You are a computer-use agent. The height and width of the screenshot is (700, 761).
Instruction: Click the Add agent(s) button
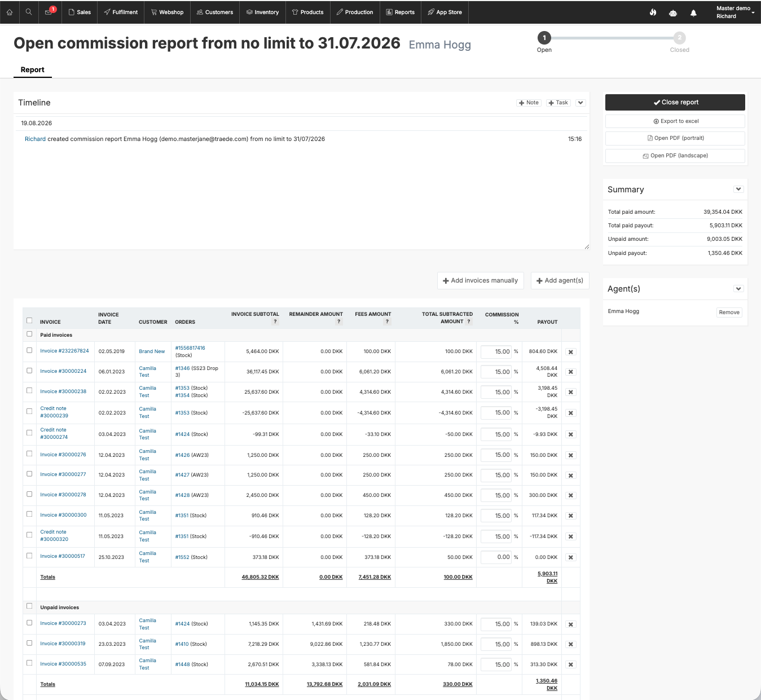click(560, 280)
